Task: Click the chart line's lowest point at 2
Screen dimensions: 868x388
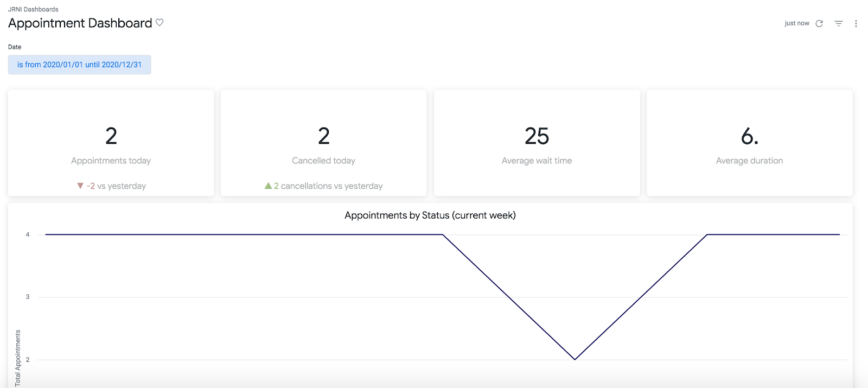Action: click(x=575, y=359)
